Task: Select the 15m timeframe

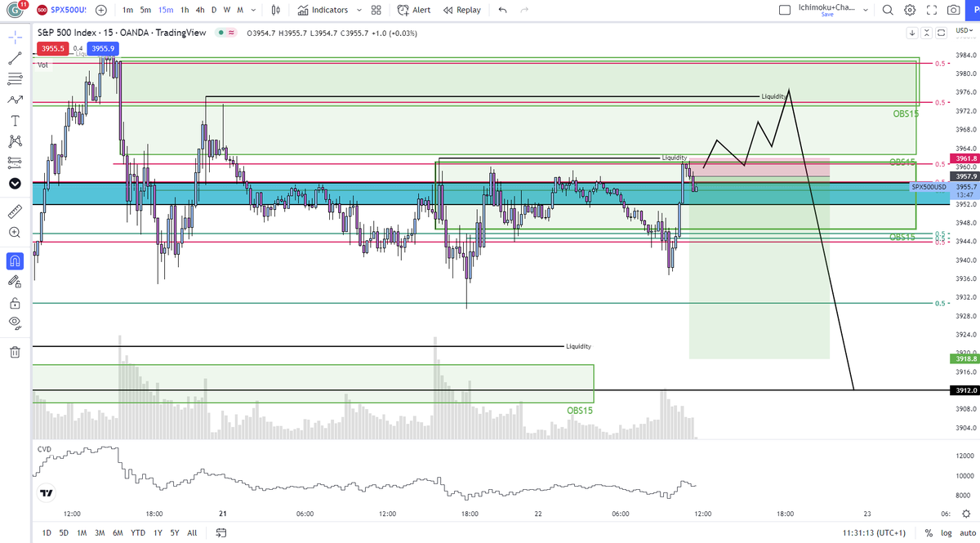Action: coord(166,11)
